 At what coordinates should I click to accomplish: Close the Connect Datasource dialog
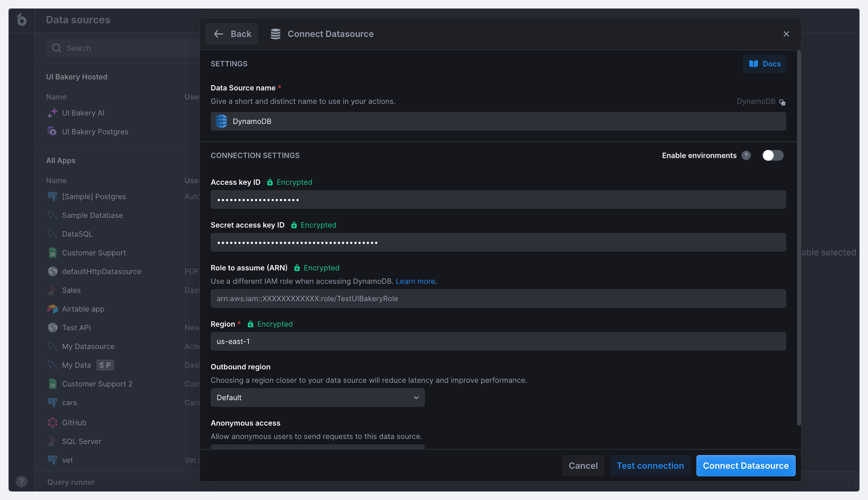(x=786, y=34)
